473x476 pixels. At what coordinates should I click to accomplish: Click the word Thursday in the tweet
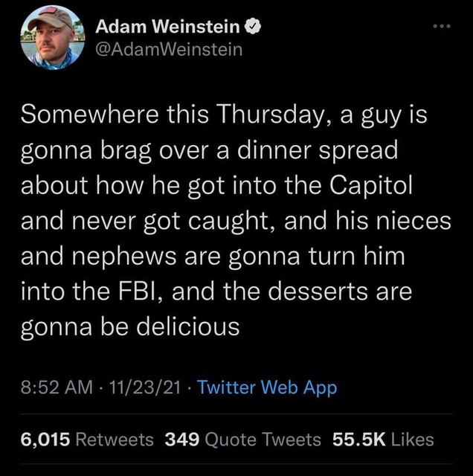(272, 115)
